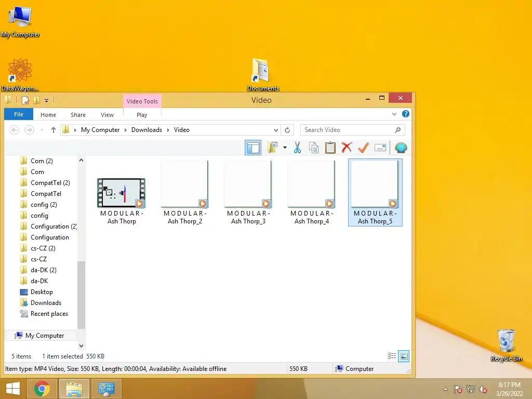Select config (2) folder in navigation pane
532x399 pixels.
[x=44, y=205]
